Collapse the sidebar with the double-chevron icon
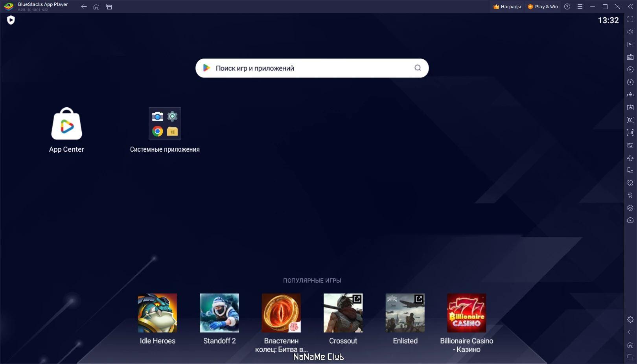Image resolution: width=637 pixels, height=364 pixels. click(x=630, y=7)
